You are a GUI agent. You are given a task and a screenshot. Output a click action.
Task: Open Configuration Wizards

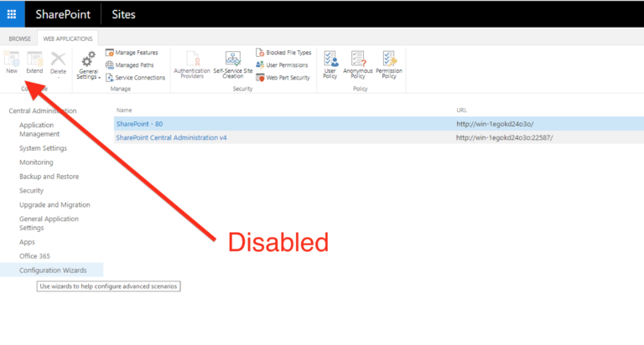(x=53, y=270)
